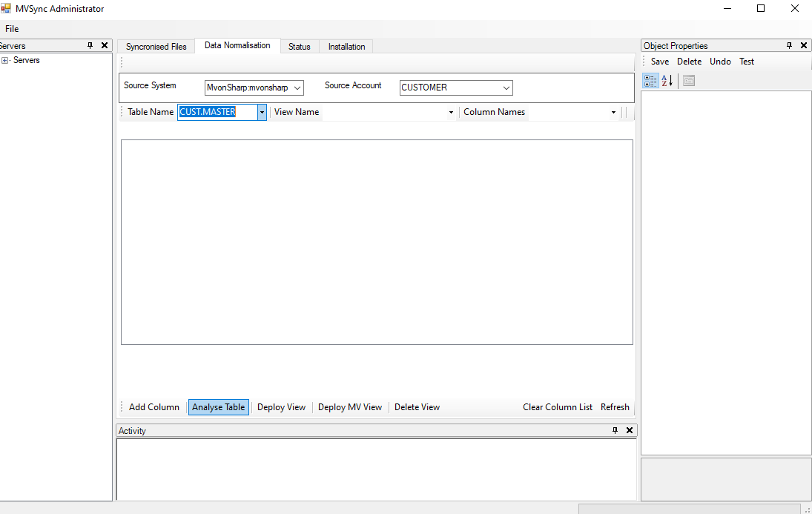Click the MVSync Administrator app icon
This screenshot has height=514, width=812.
pyautogui.click(x=6, y=8)
